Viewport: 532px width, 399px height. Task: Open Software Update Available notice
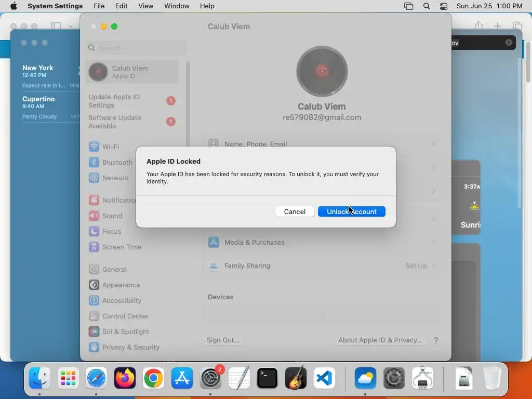click(x=131, y=122)
